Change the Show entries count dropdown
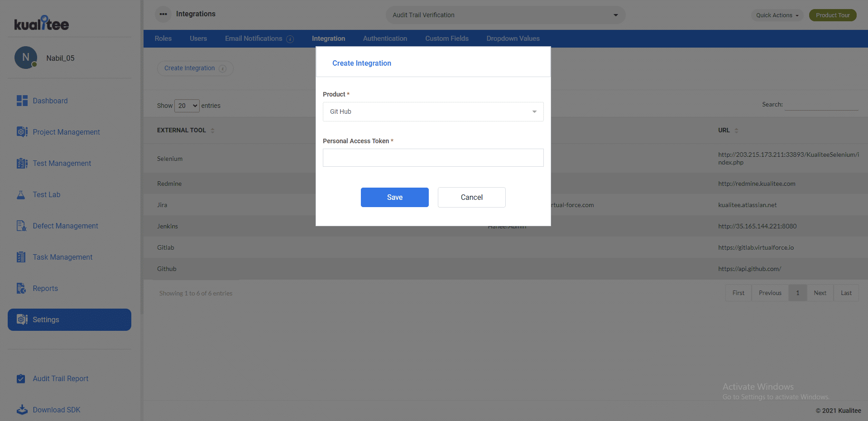The image size is (868, 421). pos(187,106)
